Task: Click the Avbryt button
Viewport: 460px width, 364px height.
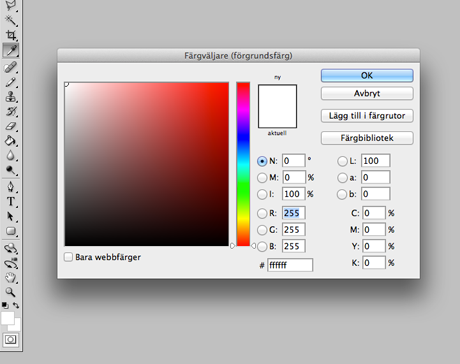Action: (x=367, y=93)
